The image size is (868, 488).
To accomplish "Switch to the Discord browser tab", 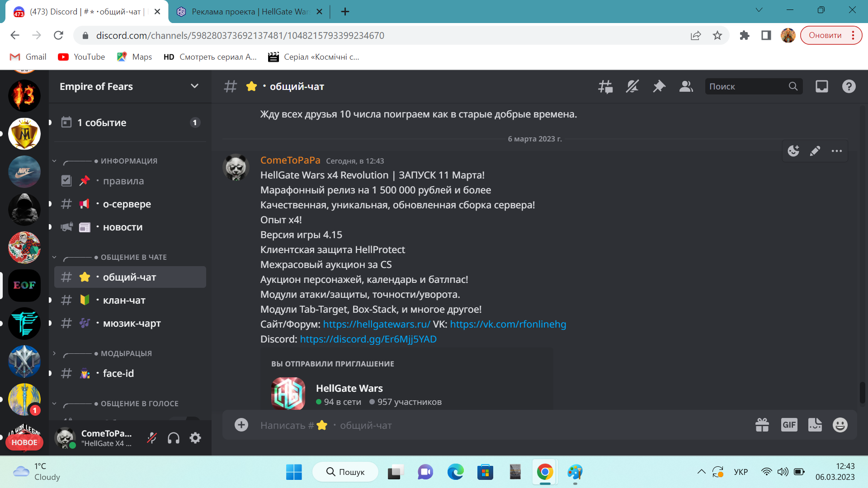I will (86, 12).
